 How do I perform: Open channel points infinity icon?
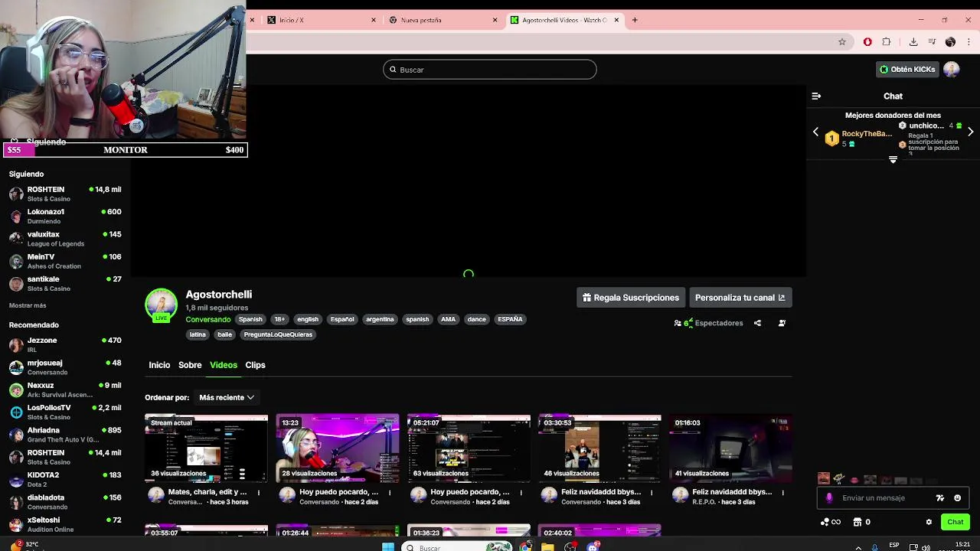click(831, 522)
